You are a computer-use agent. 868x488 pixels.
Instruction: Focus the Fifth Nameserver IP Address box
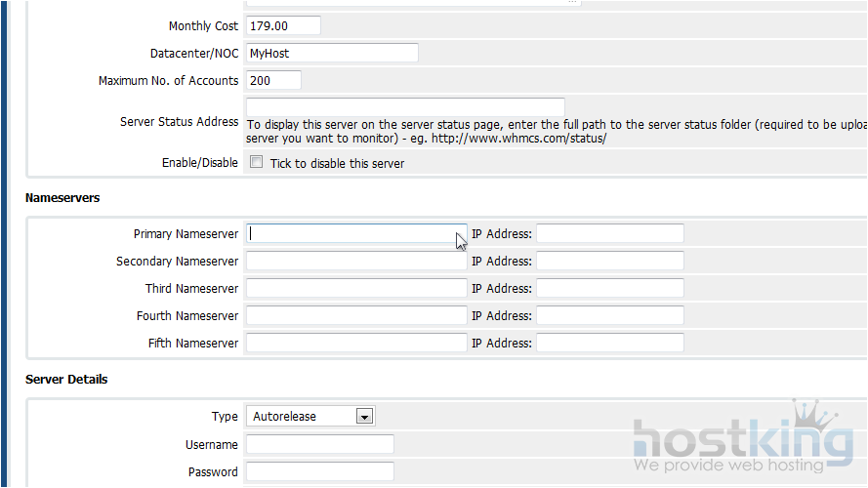pos(609,344)
